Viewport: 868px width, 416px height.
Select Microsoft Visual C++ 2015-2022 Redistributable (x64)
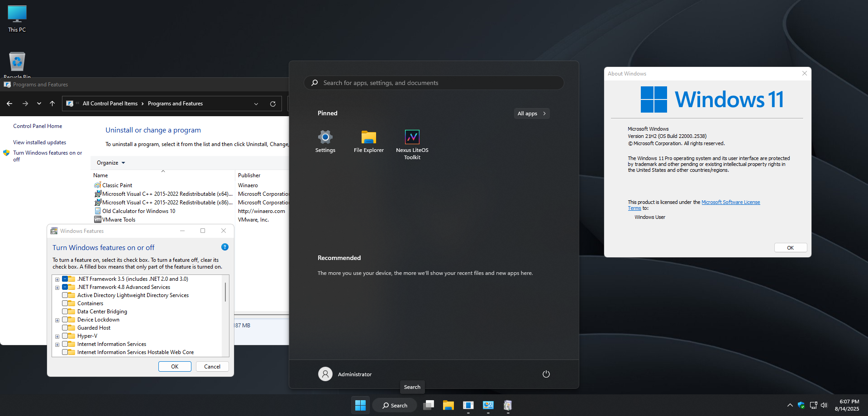163,194
